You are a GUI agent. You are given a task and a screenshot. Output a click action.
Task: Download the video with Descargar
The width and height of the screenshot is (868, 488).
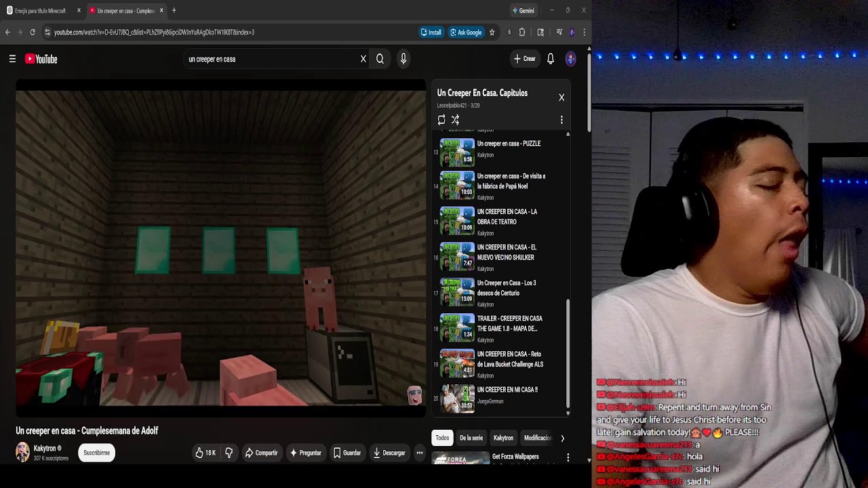(x=389, y=453)
